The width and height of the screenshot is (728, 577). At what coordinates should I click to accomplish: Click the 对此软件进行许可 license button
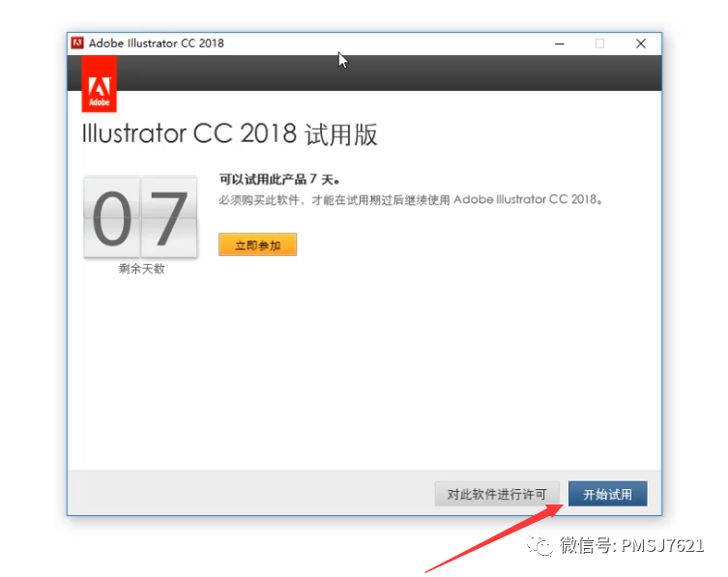pyautogui.click(x=497, y=494)
